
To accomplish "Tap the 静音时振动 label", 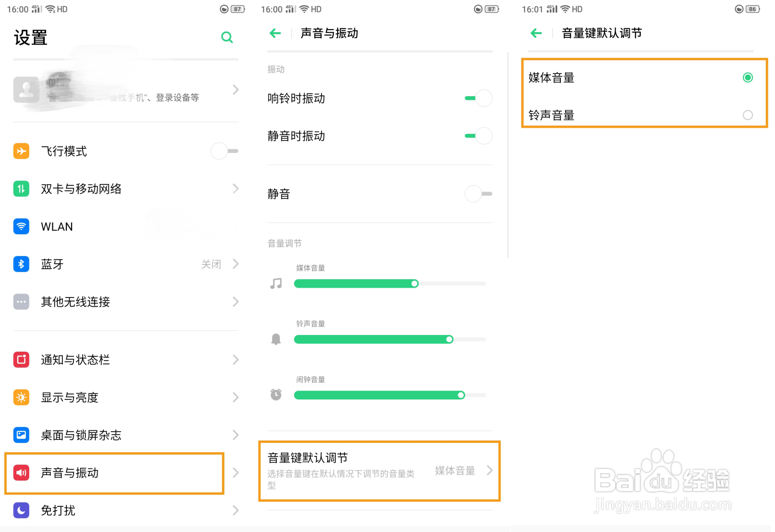I will [x=296, y=135].
